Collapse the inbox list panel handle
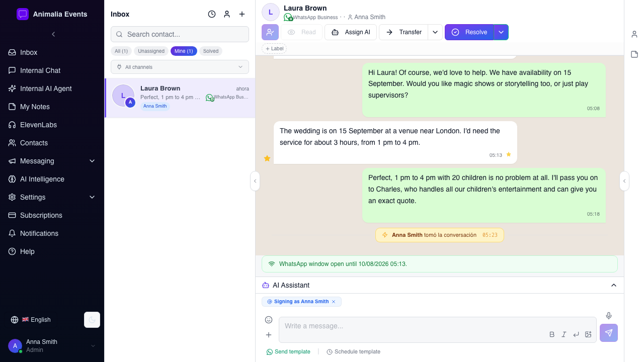Viewport: 644px width, 362px height. (x=255, y=181)
